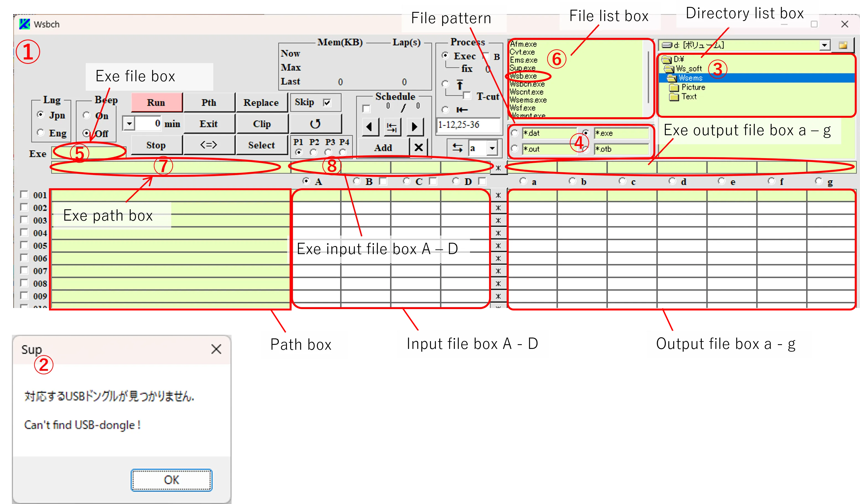Click the folder button beside the drive dropdown
Image resolution: width=860 pixels, height=504 pixels.
click(x=843, y=45)
